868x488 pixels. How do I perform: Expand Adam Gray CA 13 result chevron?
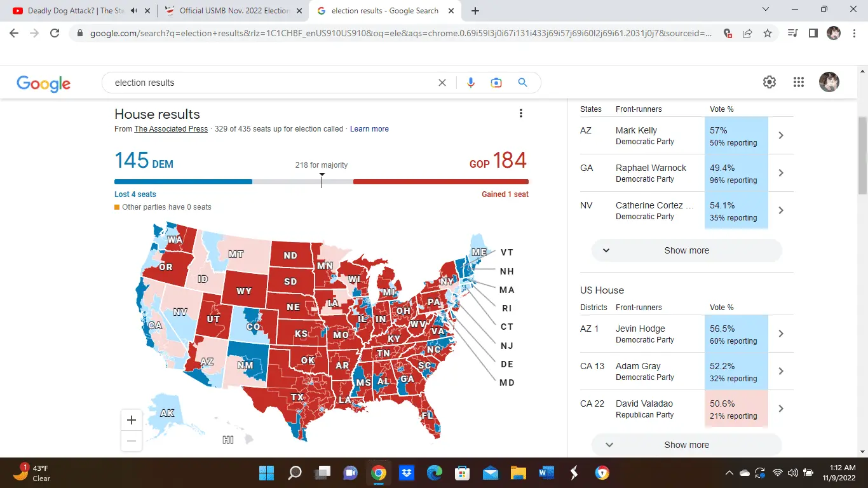point(781,371)
